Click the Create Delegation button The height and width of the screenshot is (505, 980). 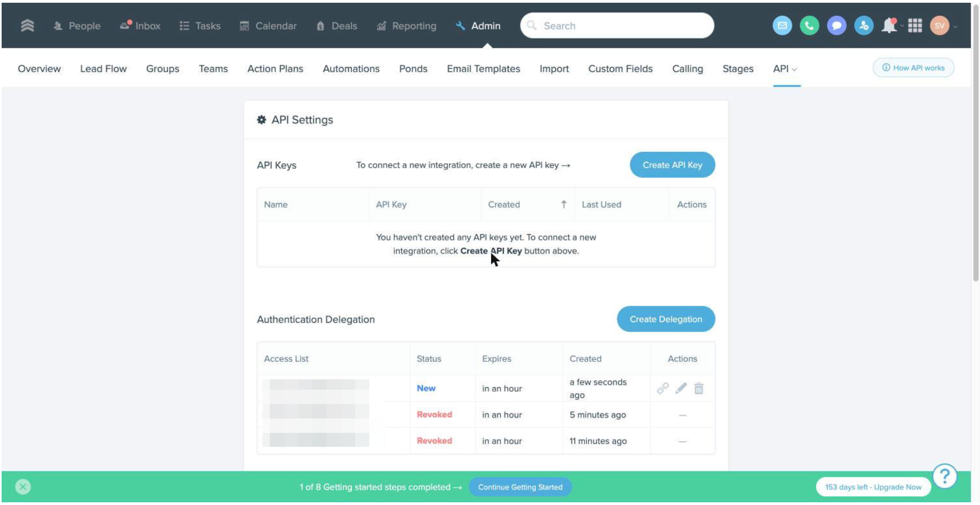666,319
